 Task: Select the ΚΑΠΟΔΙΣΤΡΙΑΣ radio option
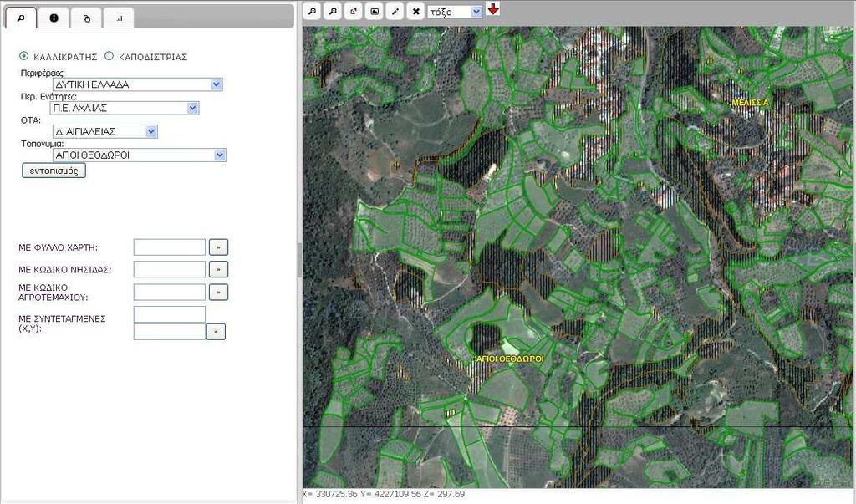pyautogui.click(x=110, y=56)
